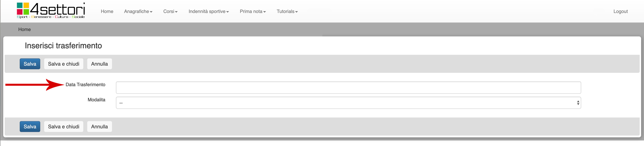Open the Tutorials menu
Screen dimensions: 644x146
point(287,12)
